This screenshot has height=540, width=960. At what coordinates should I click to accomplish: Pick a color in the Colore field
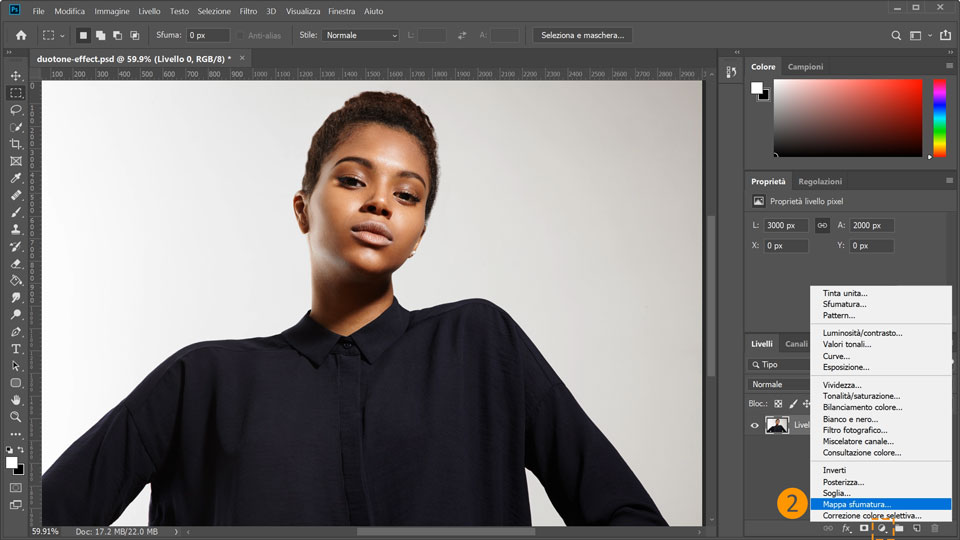pyautogui.click(x=848, y=118)
